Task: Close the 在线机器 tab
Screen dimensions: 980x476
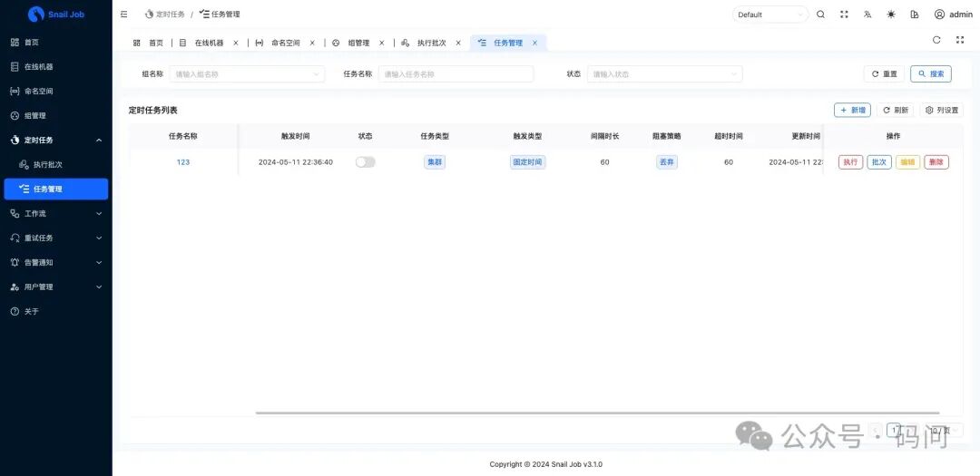Action: (x=236, y=44)
